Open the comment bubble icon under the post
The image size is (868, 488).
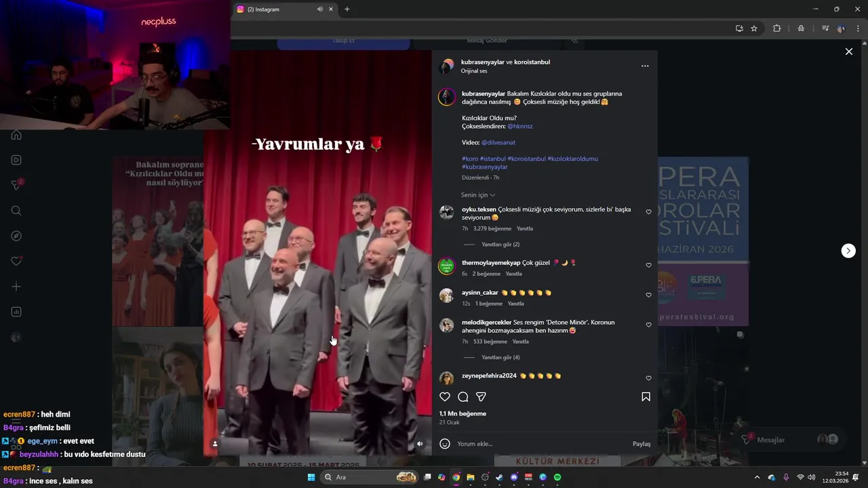pyautogui.click(x=463, y=396)
